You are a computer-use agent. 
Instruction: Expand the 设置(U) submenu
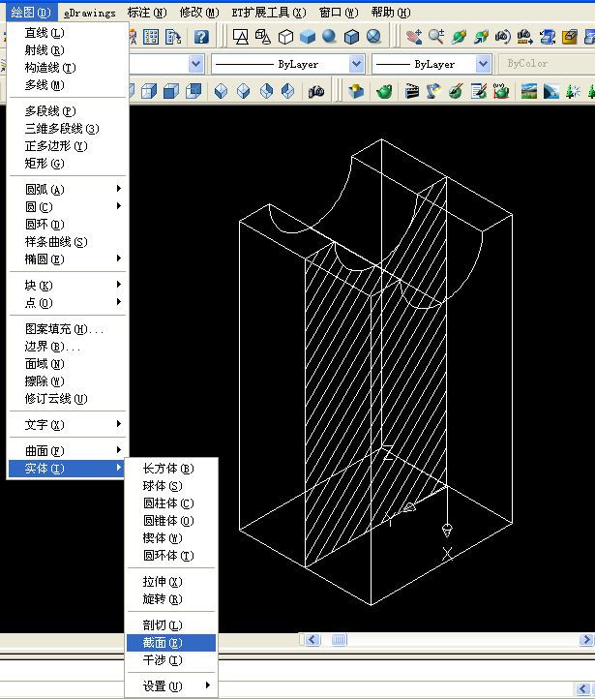(x=171, y=686)
